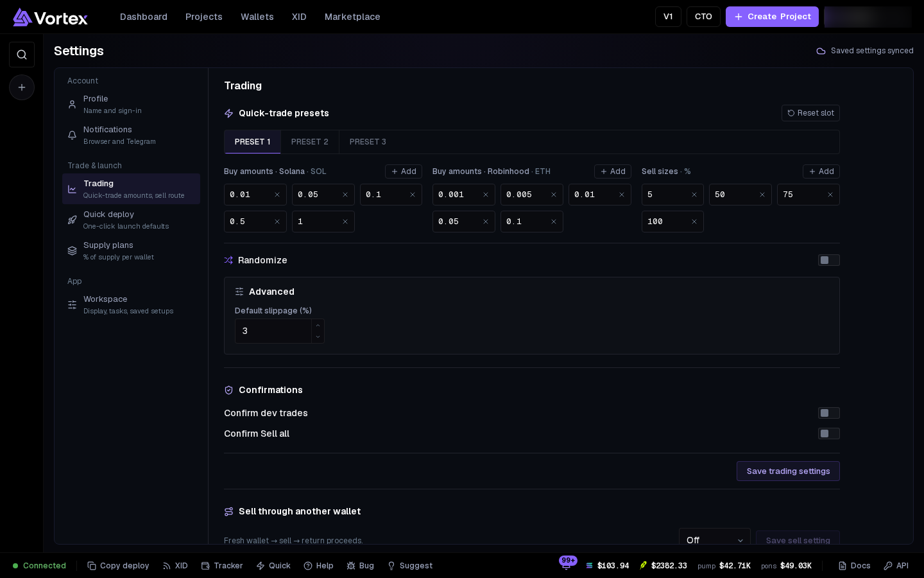This screenshot has width=924, height=578.
Task: Add a Sell sizes value
Action: tap(821, 171)
